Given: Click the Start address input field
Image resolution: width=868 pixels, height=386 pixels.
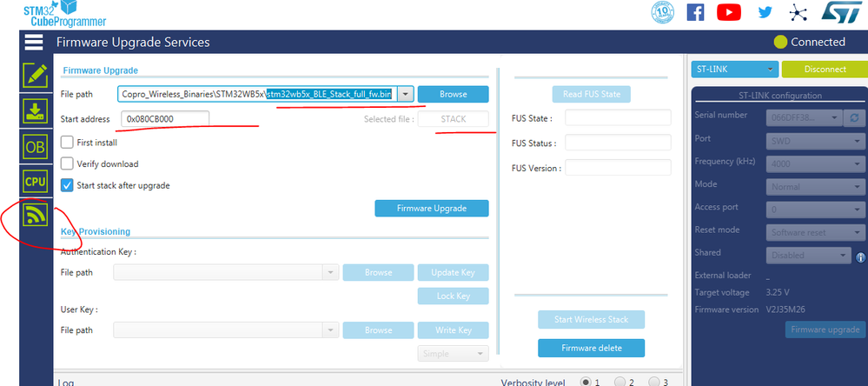Looking at the screenshot, I should (x=165, y=119).
